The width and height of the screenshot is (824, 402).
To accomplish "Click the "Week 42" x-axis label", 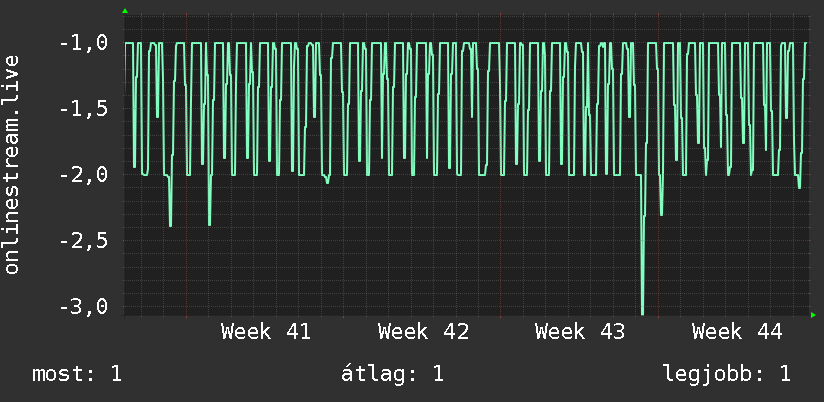I will pos(423,332).
